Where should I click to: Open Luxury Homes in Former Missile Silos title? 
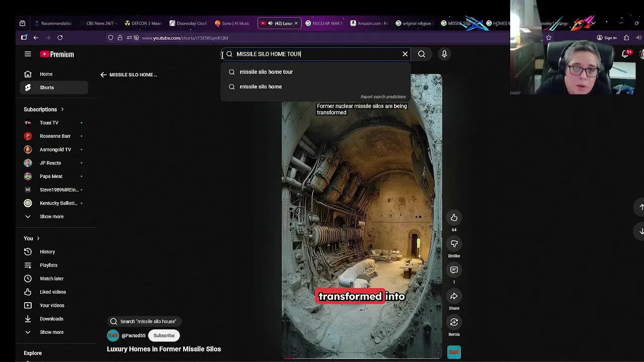[164, 349]
